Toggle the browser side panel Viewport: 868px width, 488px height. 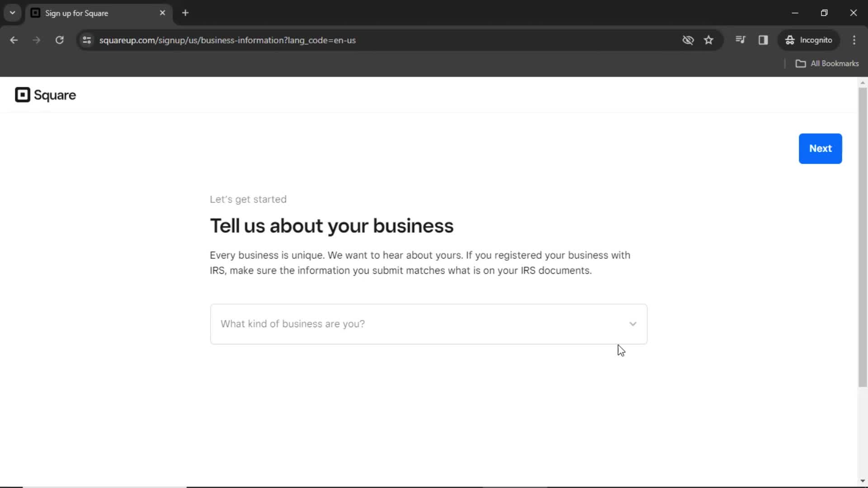pos(763,40)
